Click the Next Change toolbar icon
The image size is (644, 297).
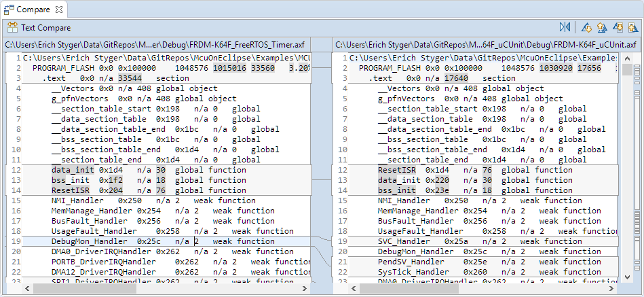[x=617, y=28]
